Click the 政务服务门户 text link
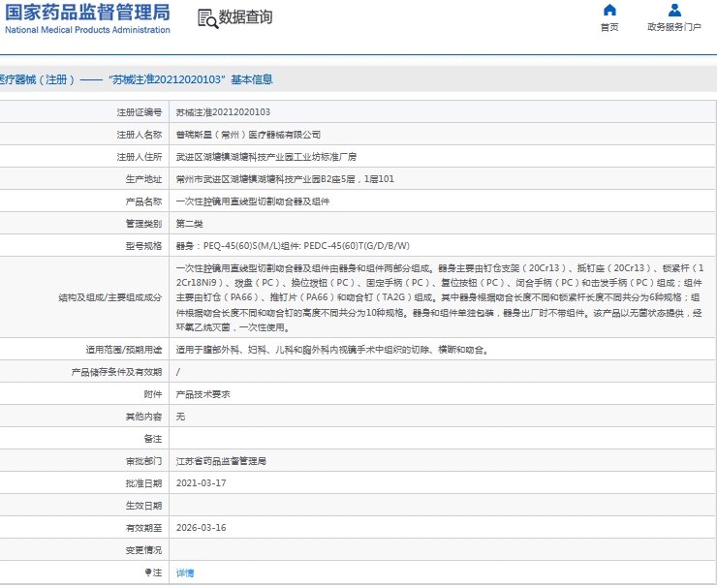Viewport: 717px width, 588px height. click(x=674, y=27)
